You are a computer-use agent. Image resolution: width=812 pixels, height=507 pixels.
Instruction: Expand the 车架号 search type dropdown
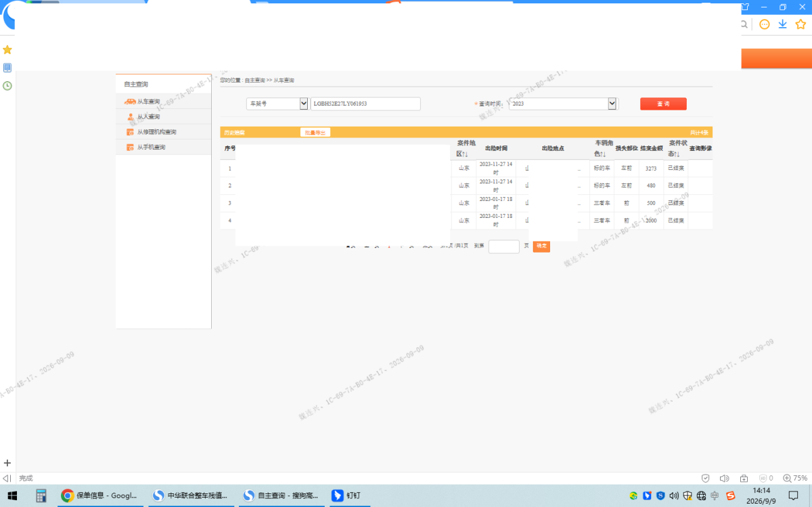point(277,104)
